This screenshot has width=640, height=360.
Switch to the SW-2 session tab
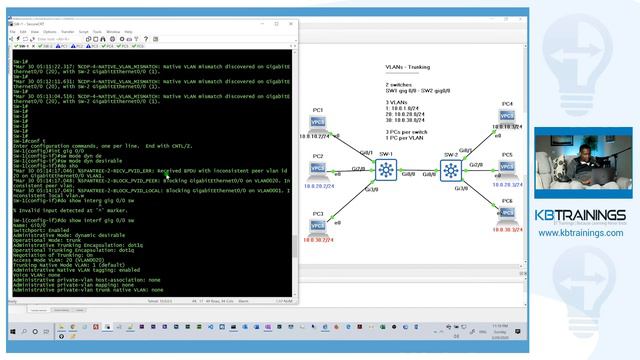tap(45, 46)
